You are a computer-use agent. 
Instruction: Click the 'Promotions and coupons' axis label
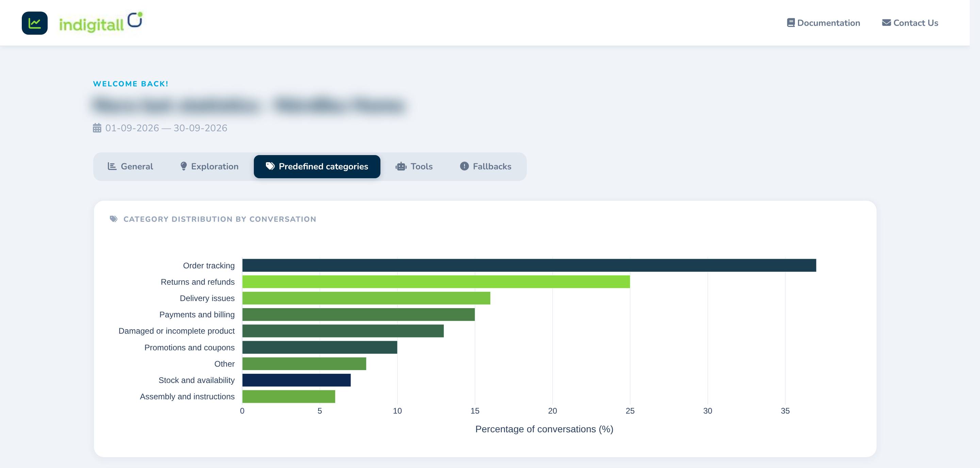190,348
